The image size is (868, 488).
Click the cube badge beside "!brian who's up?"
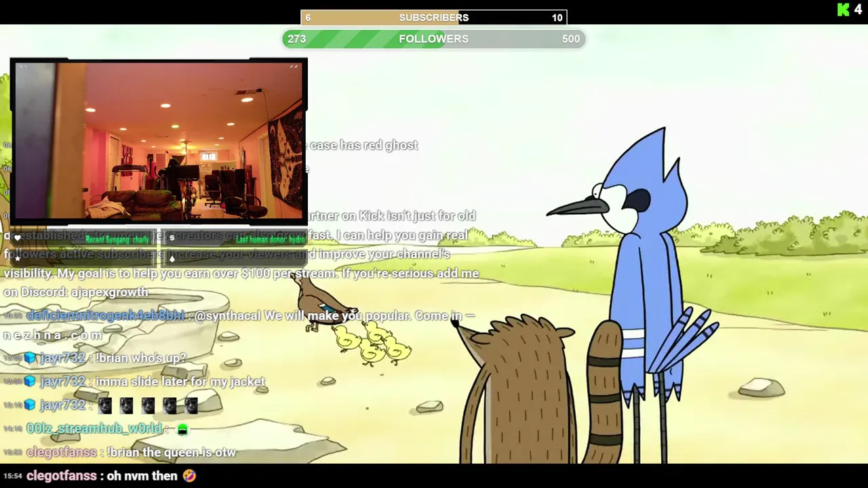tap(30, 358)
